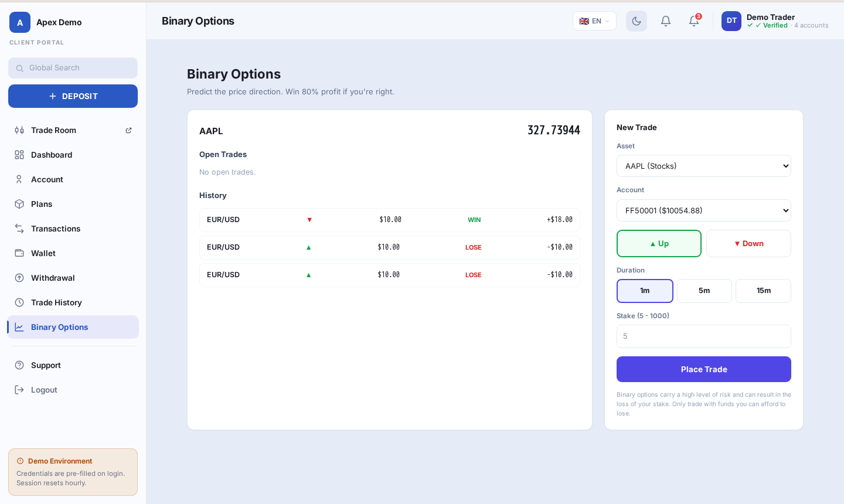Click the Verified status label
This screenshot has height=504, width=844.
pos(771,25)
